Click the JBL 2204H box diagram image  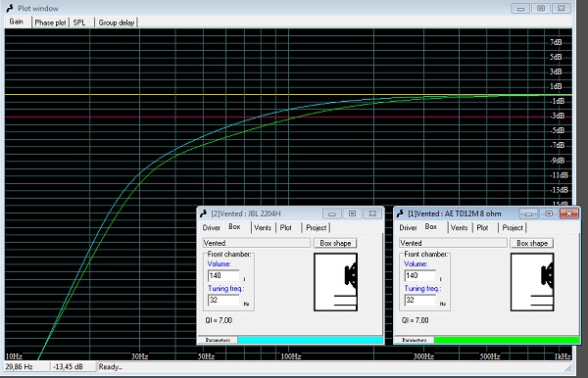(x=335, y=282)
